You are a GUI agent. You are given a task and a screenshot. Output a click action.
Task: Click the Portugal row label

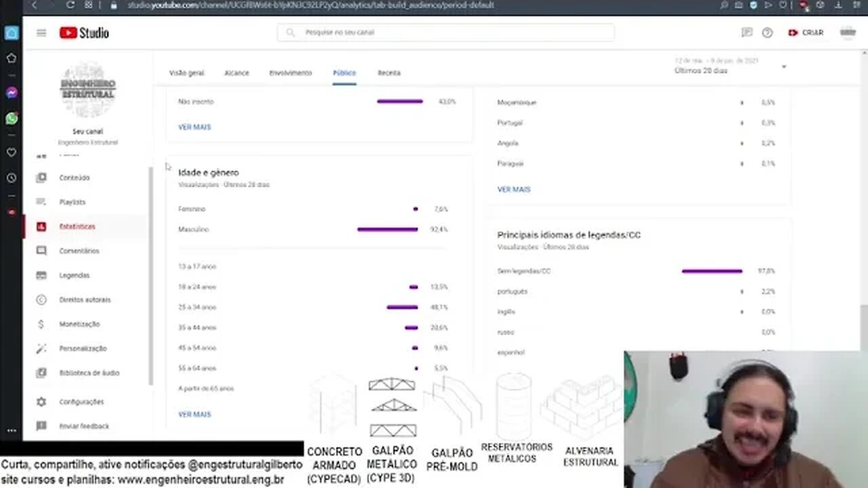(510, 123)
